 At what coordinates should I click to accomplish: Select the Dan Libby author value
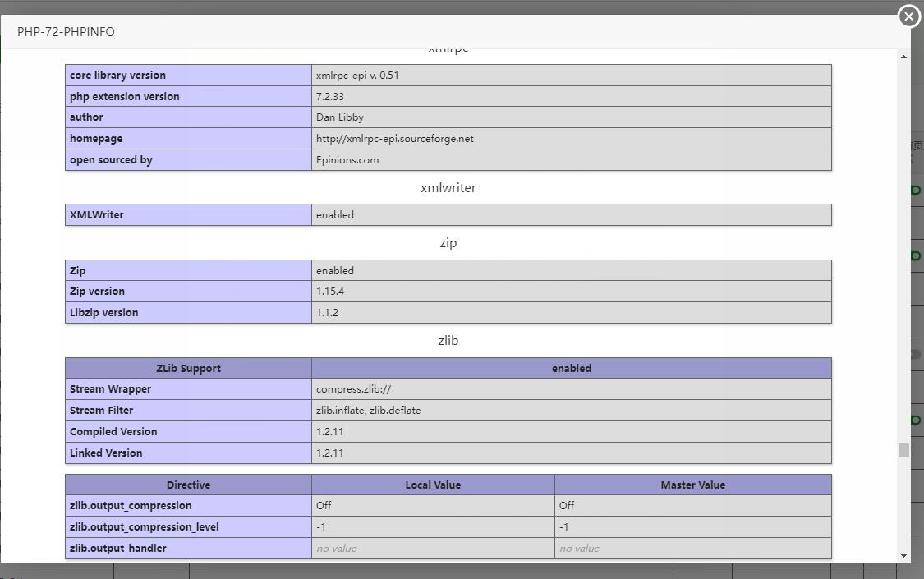coord(339,117)
